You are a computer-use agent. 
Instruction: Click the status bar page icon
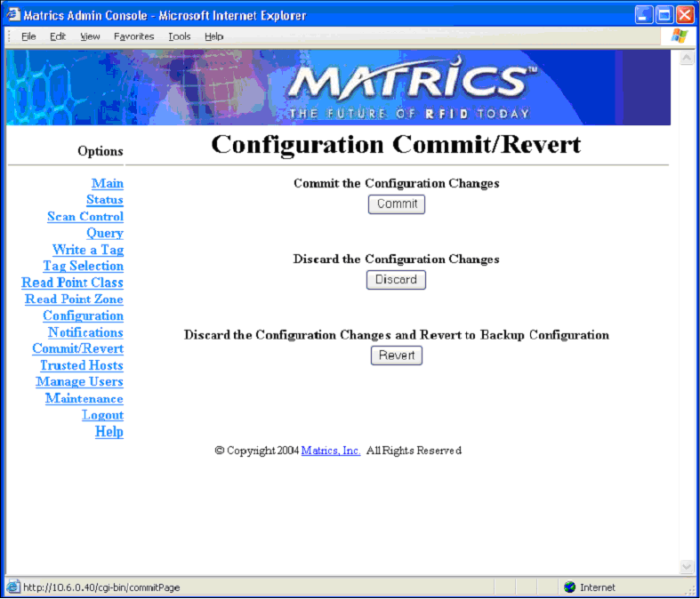[13, 587]
